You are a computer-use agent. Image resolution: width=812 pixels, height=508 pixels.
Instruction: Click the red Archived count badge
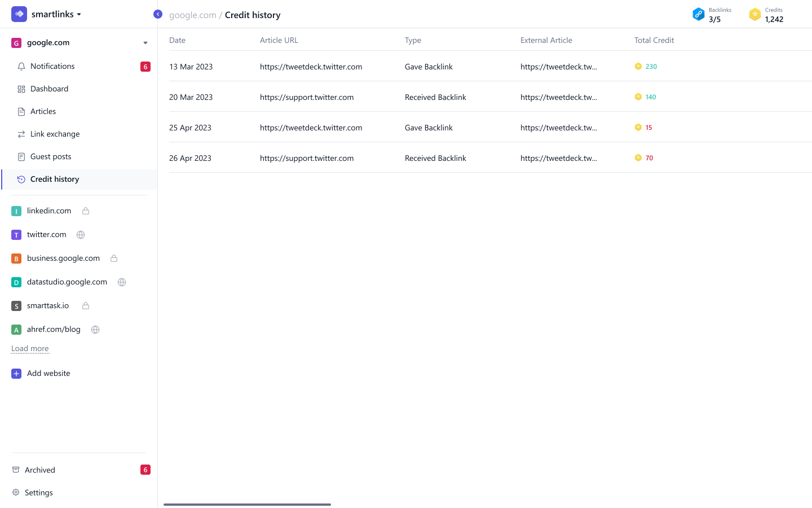145,470
